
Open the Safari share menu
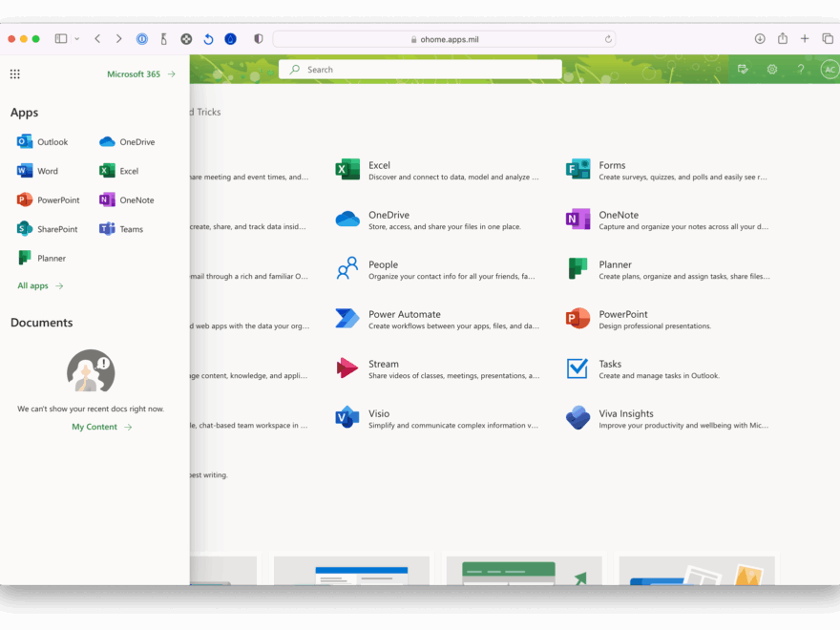(x=783, y=38)
